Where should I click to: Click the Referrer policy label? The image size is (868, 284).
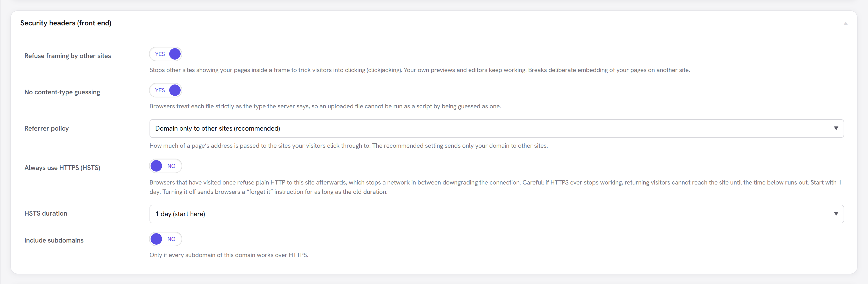click(46, 129)
